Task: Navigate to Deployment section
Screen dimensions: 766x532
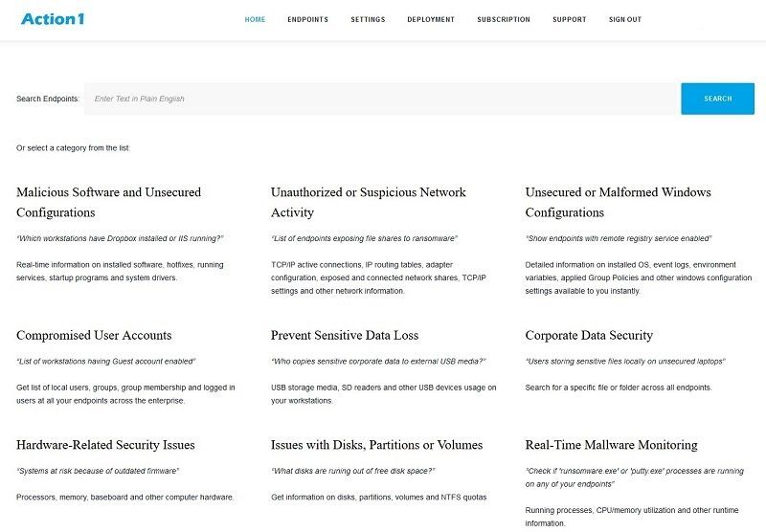Action: [x=430, y=19]
